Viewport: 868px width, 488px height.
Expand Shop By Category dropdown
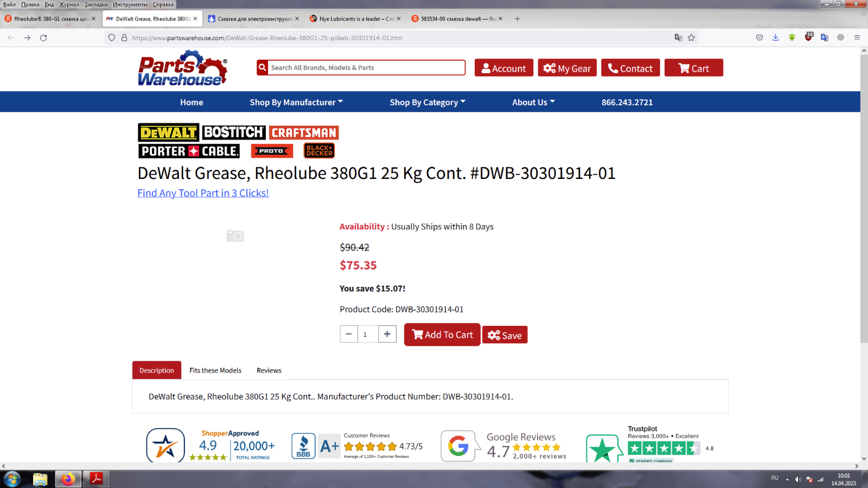click(x=427, y=102)
